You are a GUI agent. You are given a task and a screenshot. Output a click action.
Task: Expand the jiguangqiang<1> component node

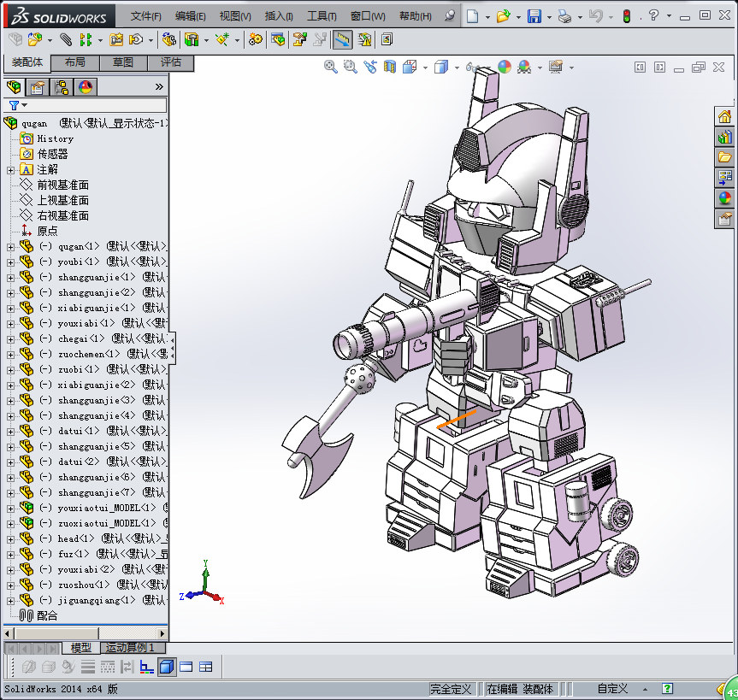pos(10,600)
